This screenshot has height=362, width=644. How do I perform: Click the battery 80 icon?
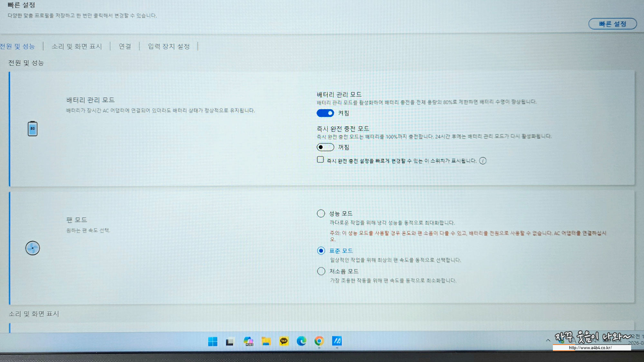pyautogui.click(x=33, y=128)
